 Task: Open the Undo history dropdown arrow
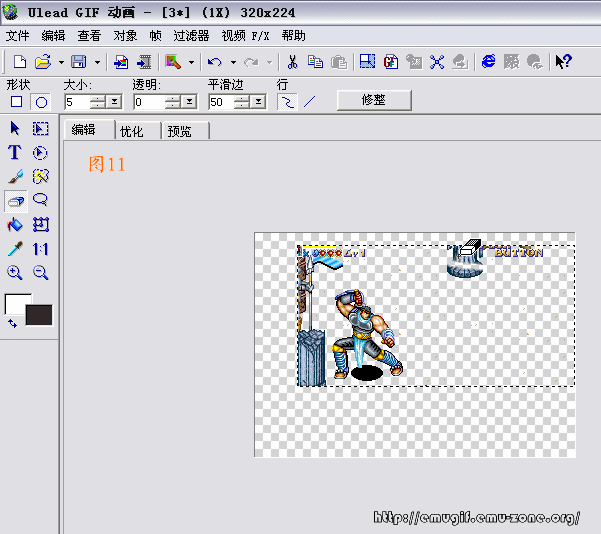coord(233,62)
